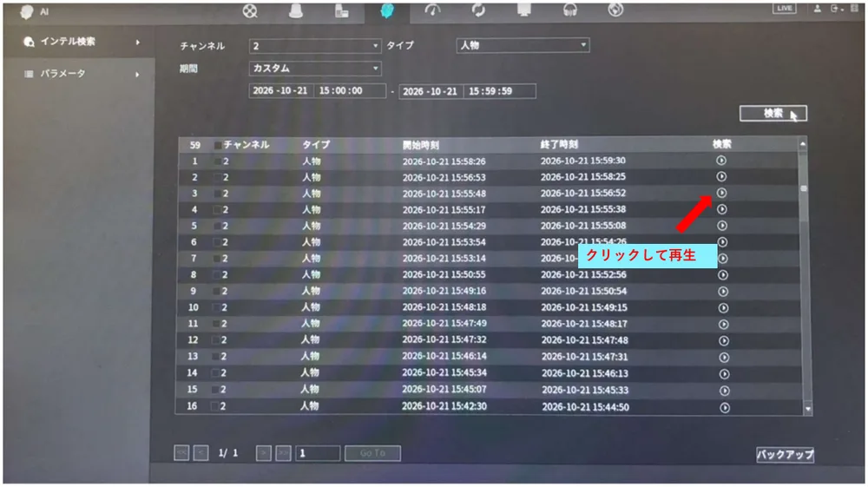Open the alarm bell icon in top bar
868x487 pixels.
point(296,11)
